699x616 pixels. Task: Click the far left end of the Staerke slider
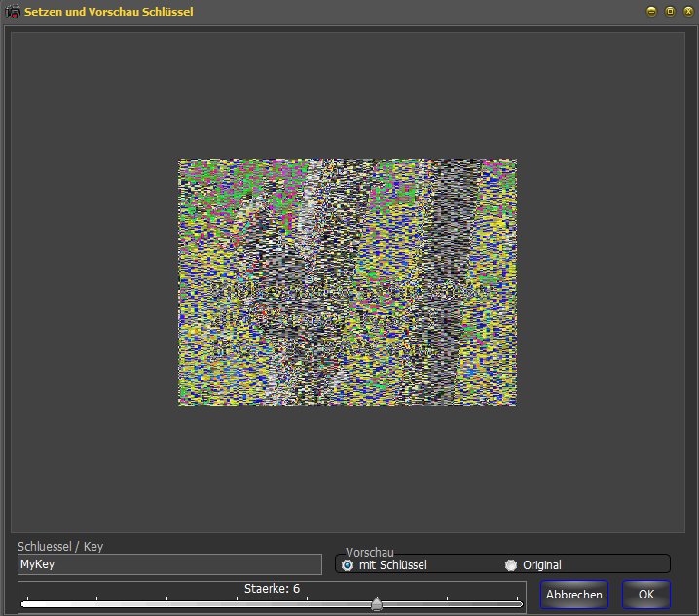pos(23,604)
